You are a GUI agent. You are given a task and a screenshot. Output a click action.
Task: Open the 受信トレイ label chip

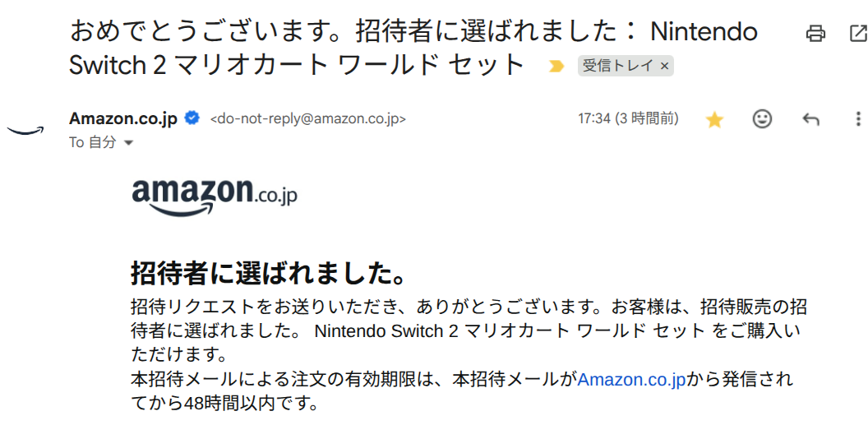tap(619, 67)
